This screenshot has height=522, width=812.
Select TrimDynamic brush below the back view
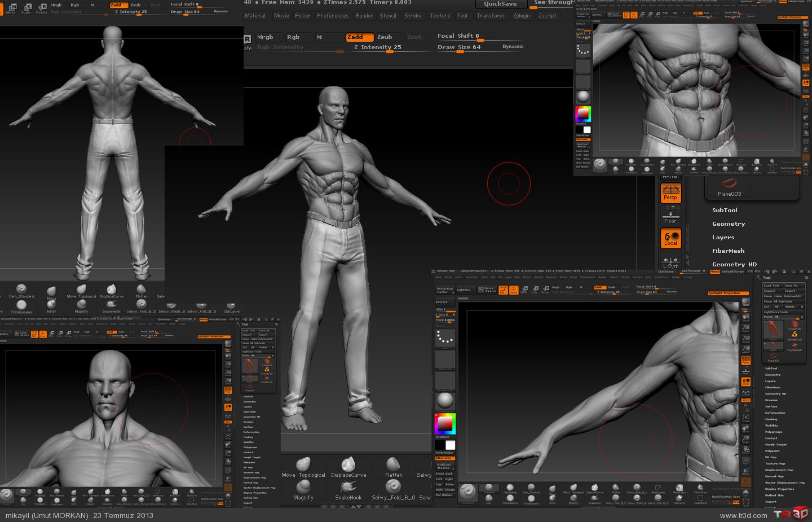21,307
